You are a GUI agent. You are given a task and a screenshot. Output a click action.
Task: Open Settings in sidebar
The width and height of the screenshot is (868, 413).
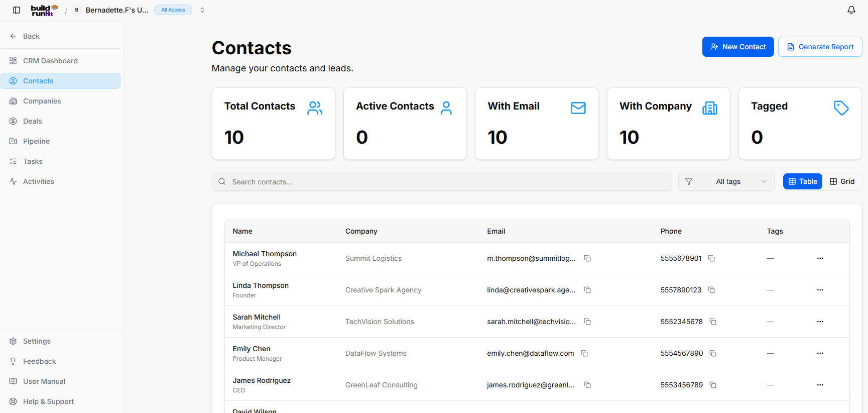pyautogui.click(x=61, y=341)
